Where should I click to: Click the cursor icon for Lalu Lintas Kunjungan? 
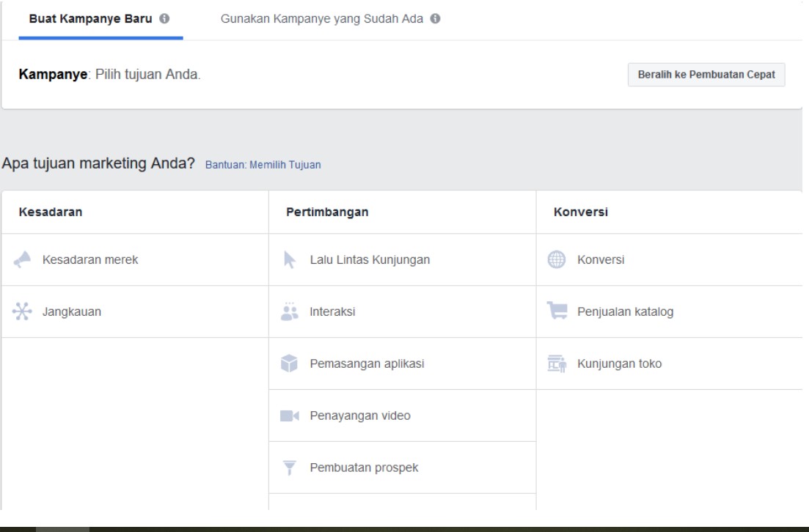coord(290,259)
